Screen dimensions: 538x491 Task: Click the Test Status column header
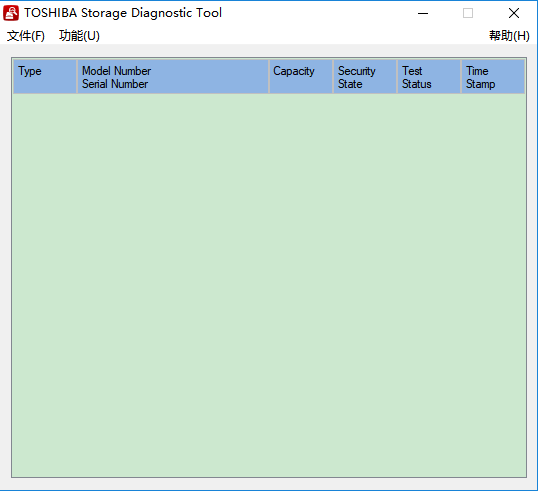point(429,77)
